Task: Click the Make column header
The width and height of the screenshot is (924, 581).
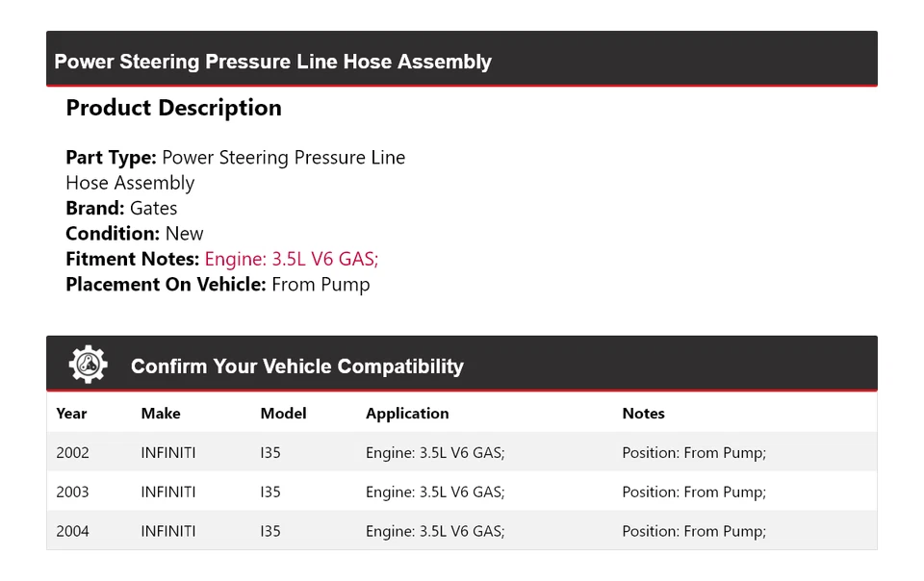Action: 161,414
